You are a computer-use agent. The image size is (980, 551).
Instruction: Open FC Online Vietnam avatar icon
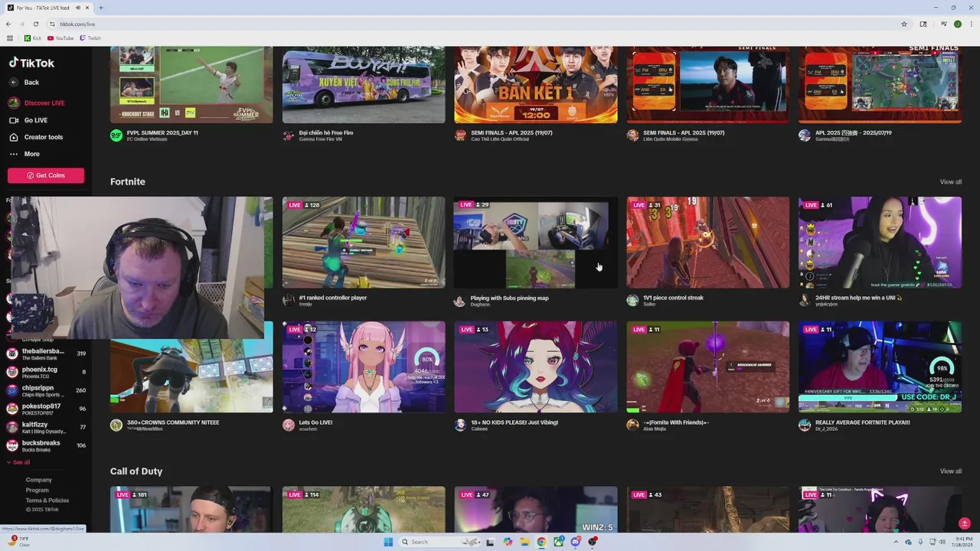click(x=116, y=135)
